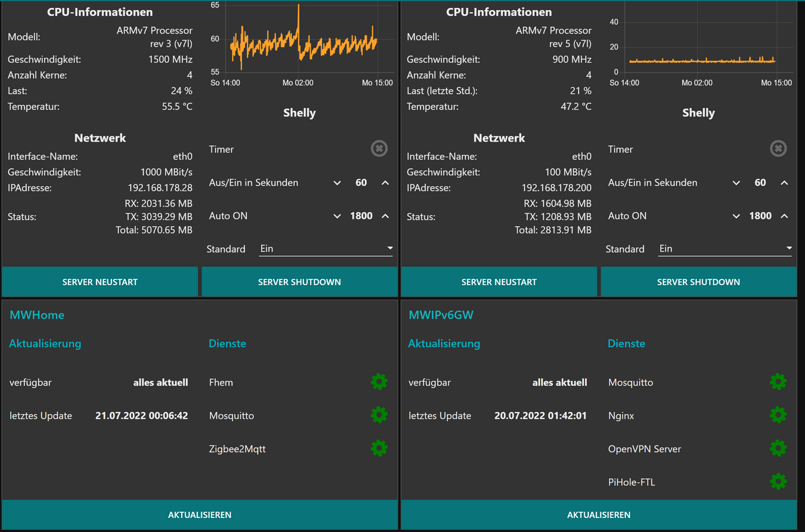Image resolution: width=805 pixels, height=532 pixels.
Task: Cancel Shelly timer in right server panel
Action: point(778,149)
